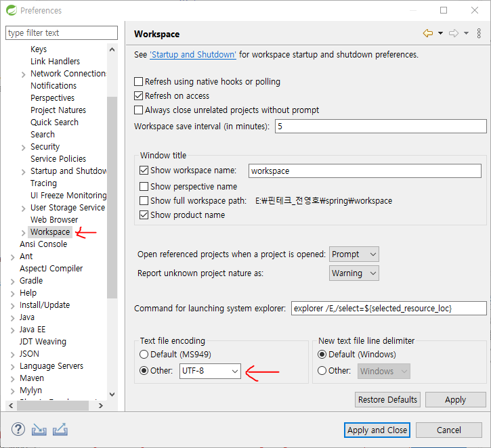Expand the Ant tree node
Screen dimensions: 491x448
pos(12,257)
